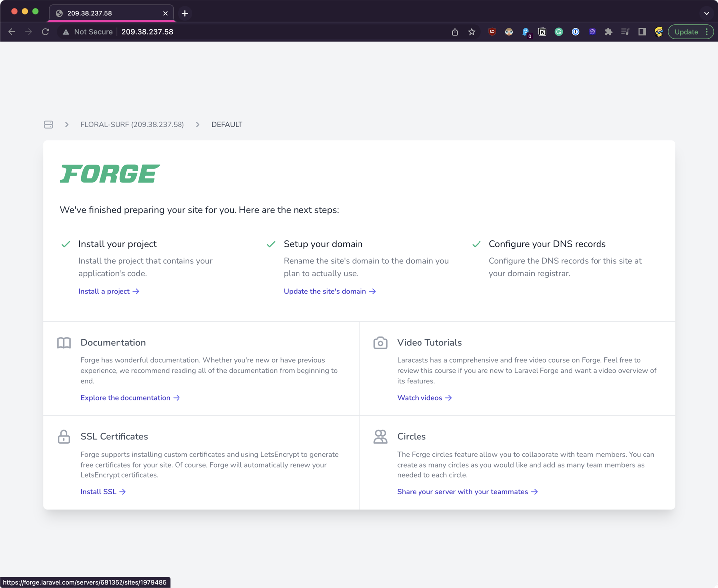The width and height of the screenshot is (718, 588).
Task: Open the 1Password extension
Action: (x=575, y=32)
